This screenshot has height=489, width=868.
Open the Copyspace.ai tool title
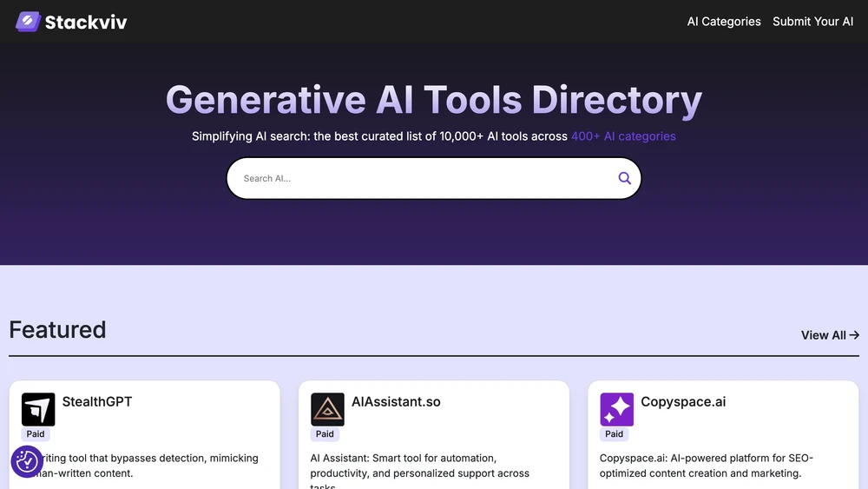683,401
